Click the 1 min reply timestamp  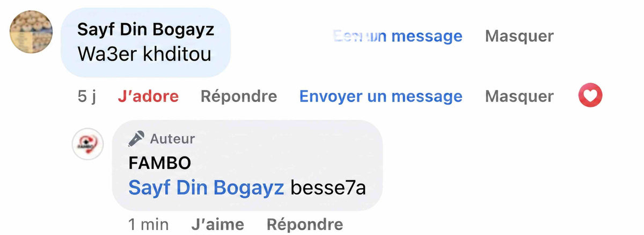point(149,224)
